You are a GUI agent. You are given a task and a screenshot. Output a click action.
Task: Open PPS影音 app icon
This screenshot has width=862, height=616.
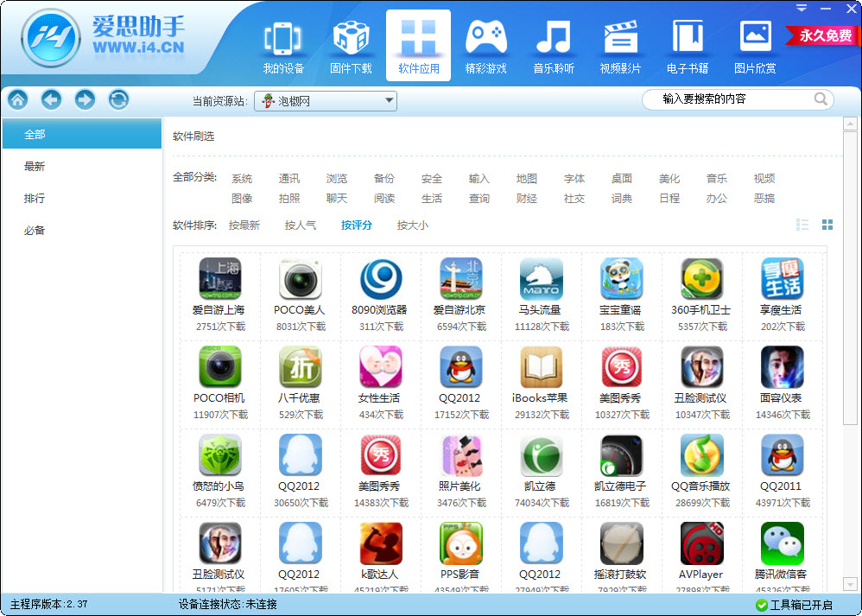461,543
